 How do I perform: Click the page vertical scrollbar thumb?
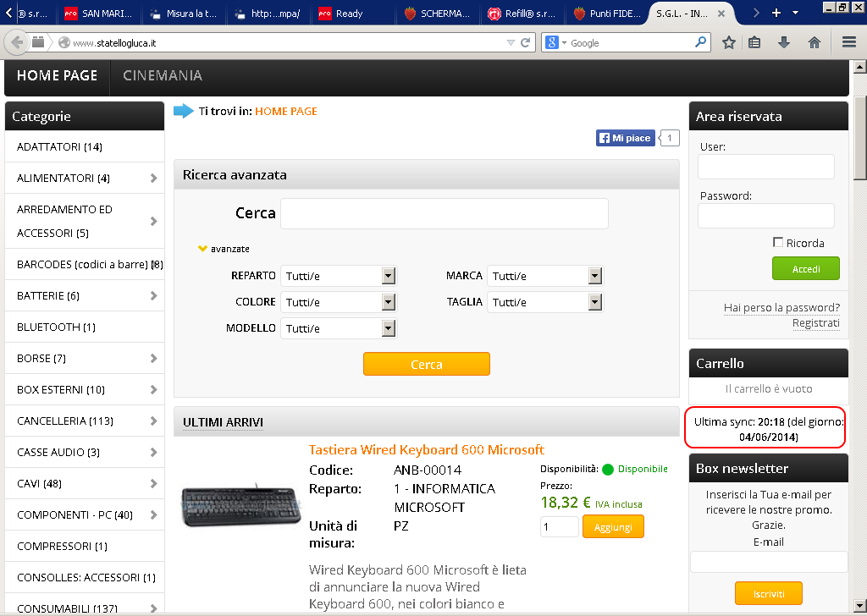pyautogui.click(x=860, y=138)
